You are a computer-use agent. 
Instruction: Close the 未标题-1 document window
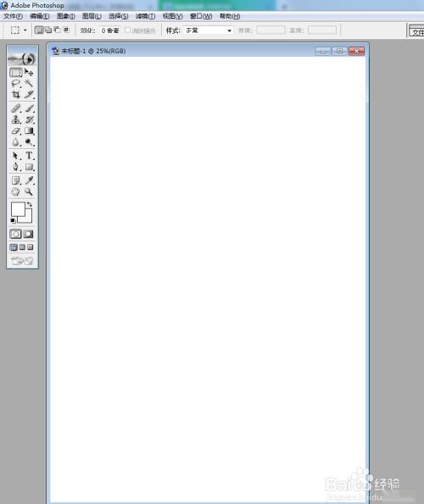[x=356, y=51]
